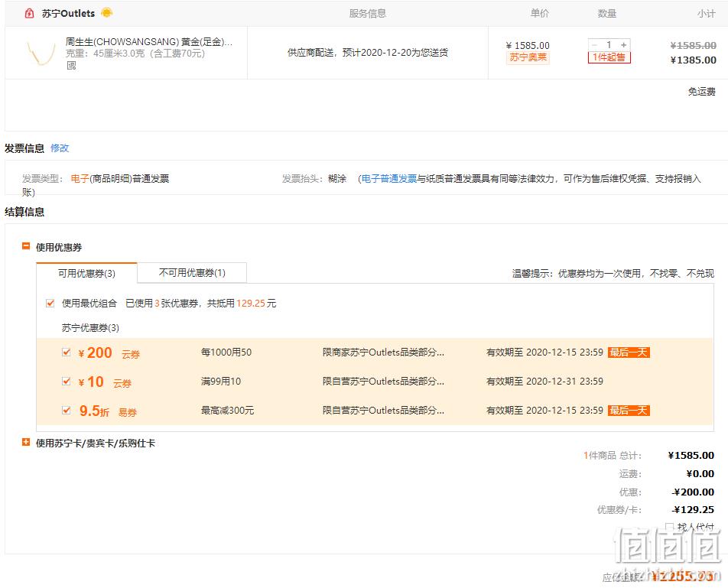Open the 周生生 necklace product thumbnail
This screenshot has width=728, height=588.
pos(41,53)
